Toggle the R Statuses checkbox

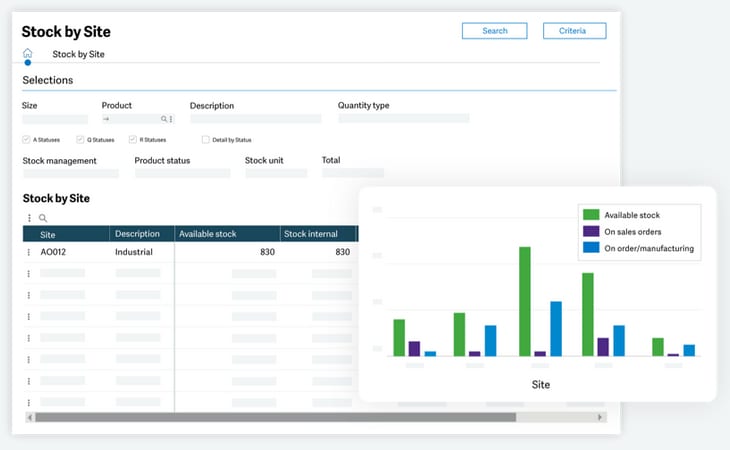point(133,139)
